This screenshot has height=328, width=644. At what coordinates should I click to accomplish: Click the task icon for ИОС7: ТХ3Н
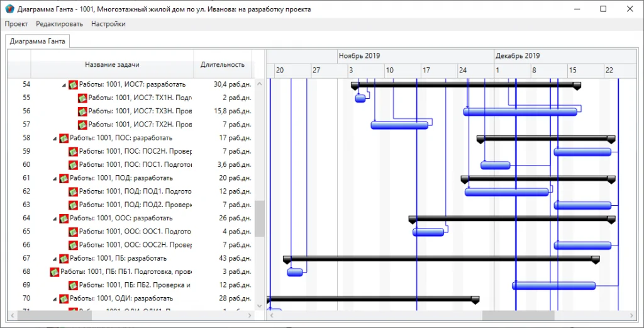(82, 111)
